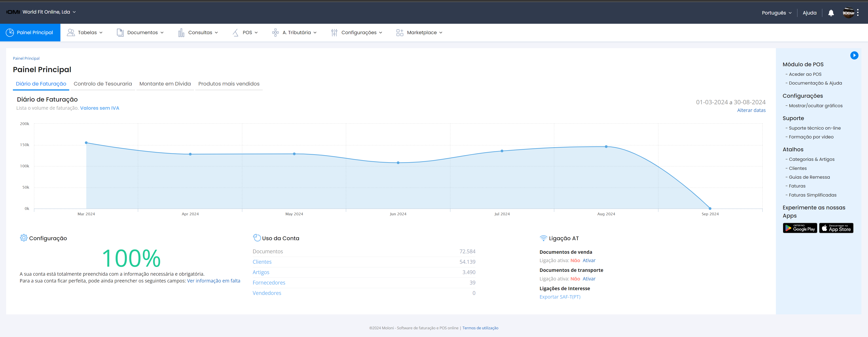This screenshot has height=337, width=868.
Task: Click the notification bell icon
Action: point(831,13)
